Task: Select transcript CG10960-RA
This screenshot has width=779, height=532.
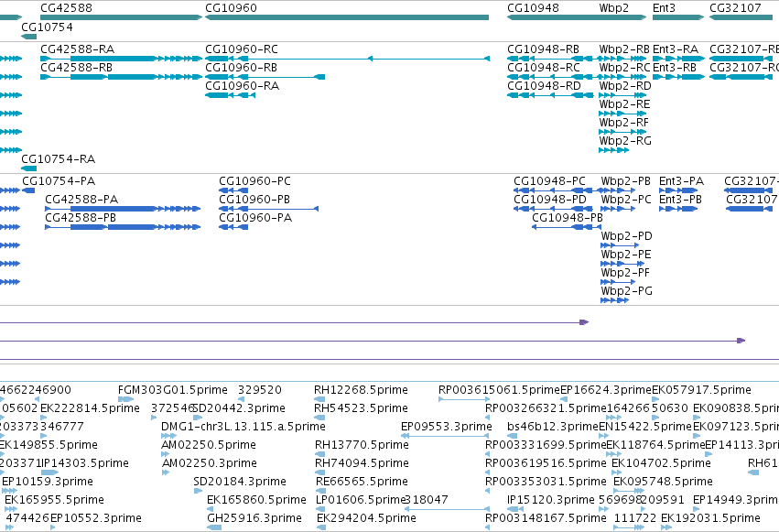Action: click(230, 95)
